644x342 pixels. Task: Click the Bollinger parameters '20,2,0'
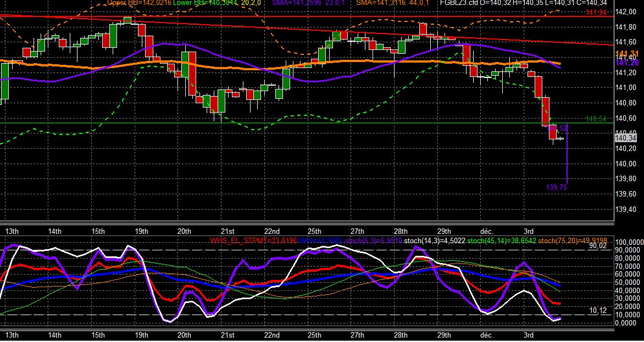tap(250, 3)
